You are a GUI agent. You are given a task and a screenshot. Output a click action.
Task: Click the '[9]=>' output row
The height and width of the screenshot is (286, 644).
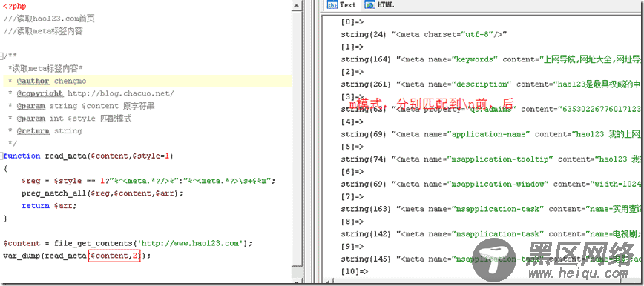(x=352, y=247)
